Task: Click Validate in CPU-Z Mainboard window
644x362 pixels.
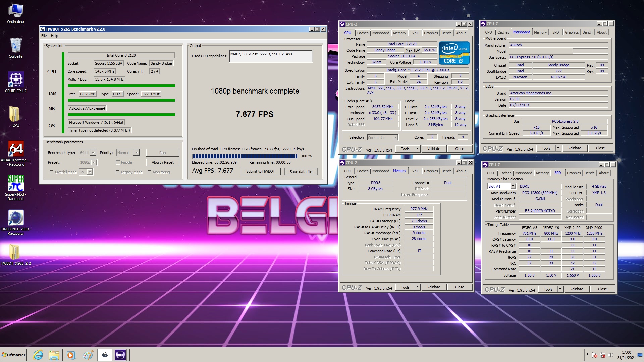Action: [x=574, y=148]
